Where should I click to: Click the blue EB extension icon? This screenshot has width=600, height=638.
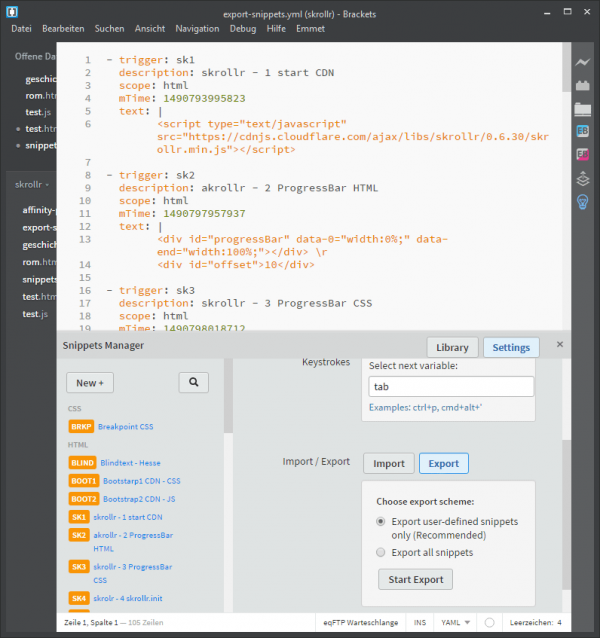(x=583, y=131)
